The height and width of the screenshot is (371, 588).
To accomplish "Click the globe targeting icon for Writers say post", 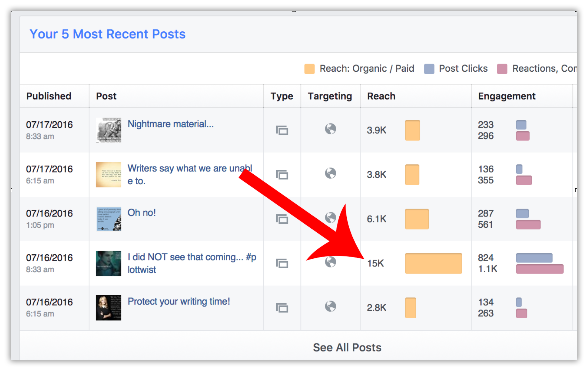I will point(330,173).
